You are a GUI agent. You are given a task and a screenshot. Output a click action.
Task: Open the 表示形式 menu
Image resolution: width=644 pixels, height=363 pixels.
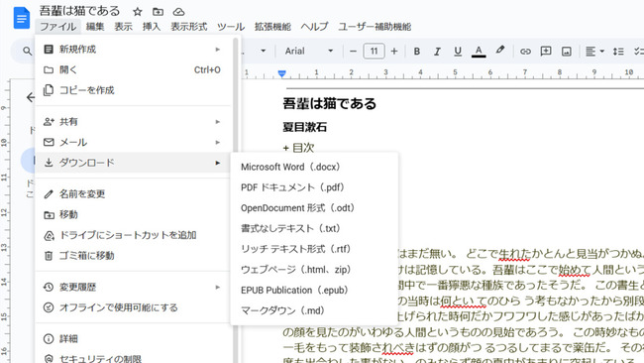(189, 27)
